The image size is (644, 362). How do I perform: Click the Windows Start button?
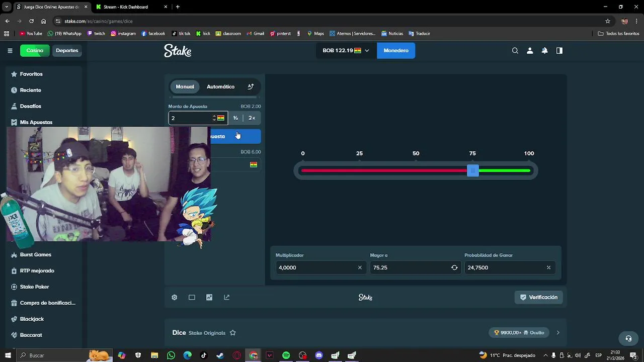(8, 355)
